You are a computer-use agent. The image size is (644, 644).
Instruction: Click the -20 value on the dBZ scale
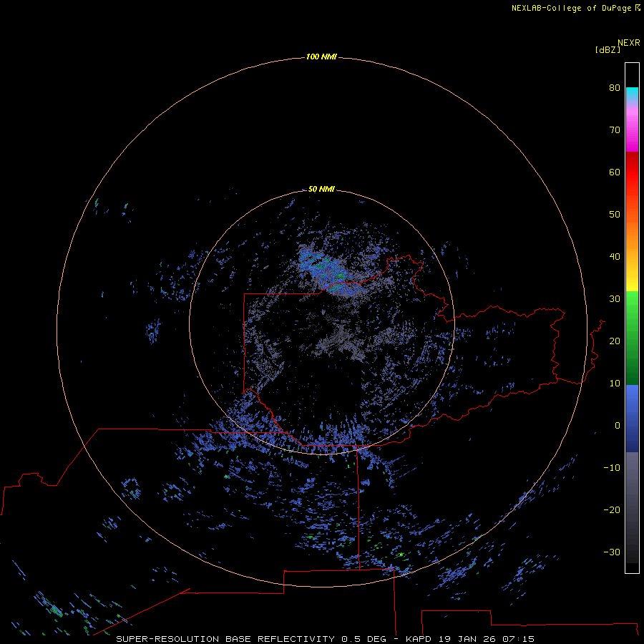[x=612, y=509]
